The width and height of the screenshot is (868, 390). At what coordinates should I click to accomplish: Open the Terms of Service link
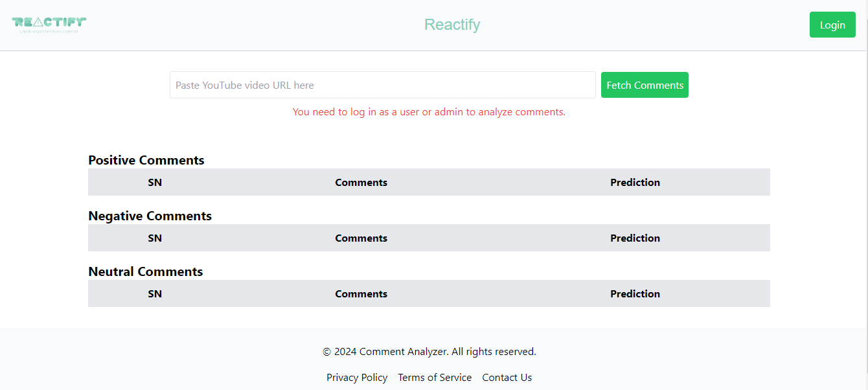click(435, 377)
